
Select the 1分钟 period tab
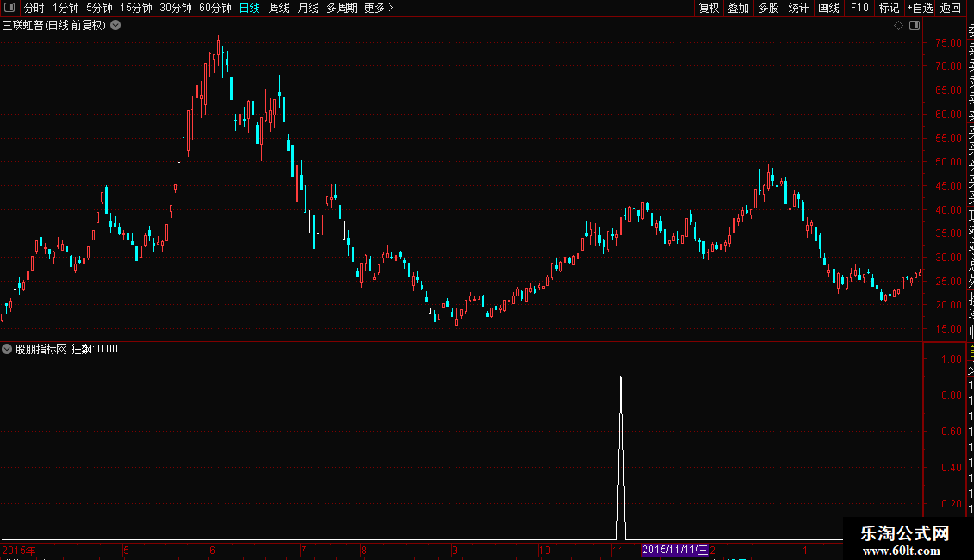66,8
